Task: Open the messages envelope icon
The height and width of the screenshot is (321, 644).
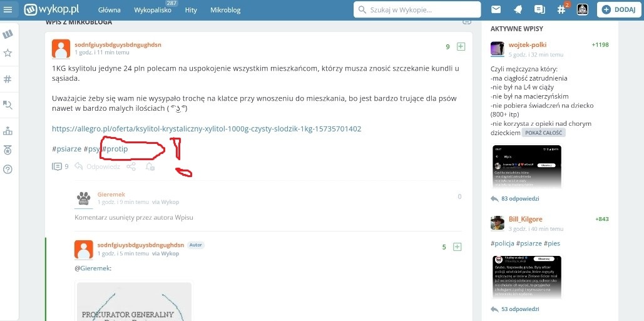Action: tap(496, 9)
